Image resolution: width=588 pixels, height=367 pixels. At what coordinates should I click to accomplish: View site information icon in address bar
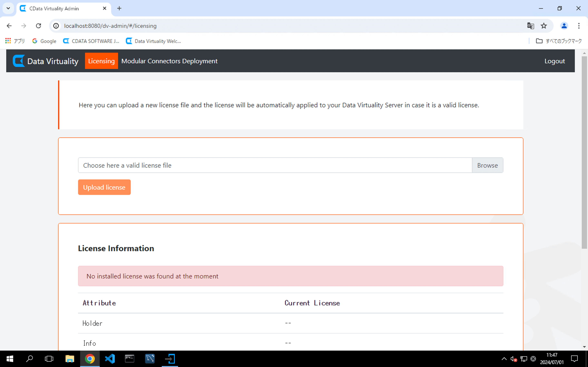click(56, 26)
